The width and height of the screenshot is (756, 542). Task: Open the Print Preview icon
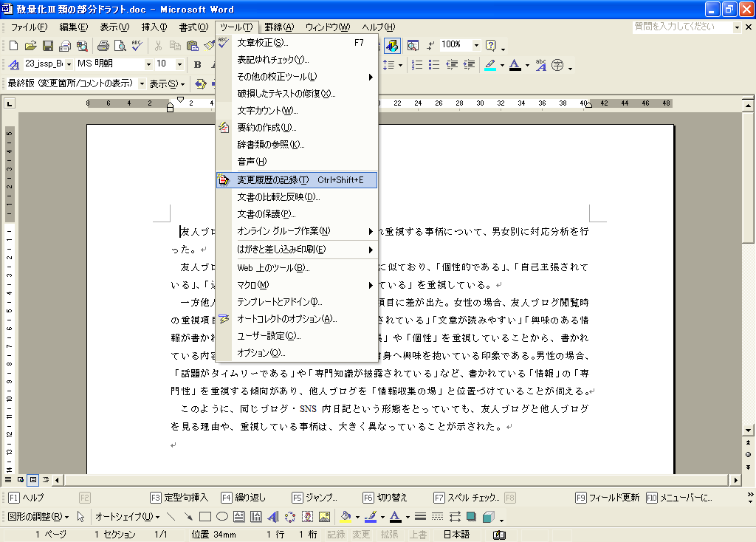[x=120, y=46]
